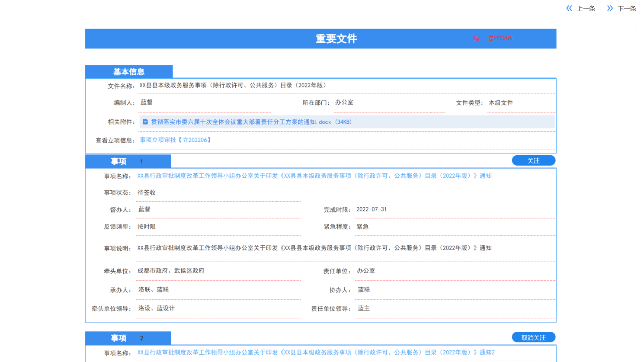Screen dimensions: 644x362
Task: Click 责任单位 value 办公室
Action: point(366,271)
